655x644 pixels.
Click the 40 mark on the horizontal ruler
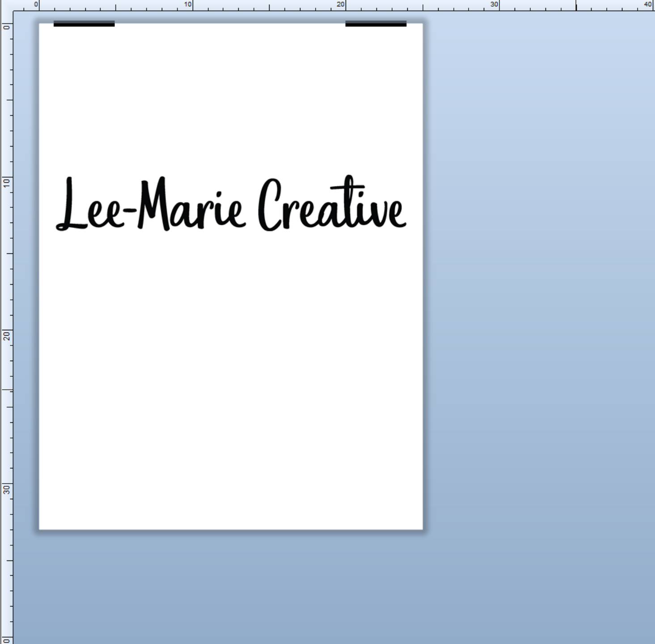coord(648,5)
